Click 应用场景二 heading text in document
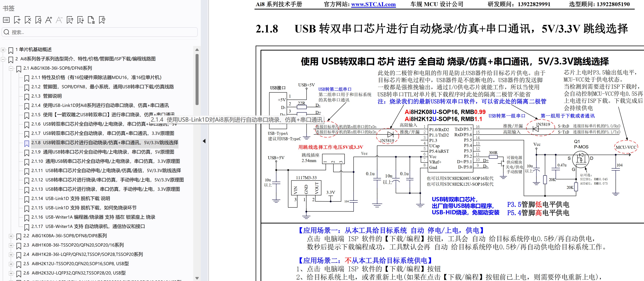Image resolution: width=644 pixels, height=281 pixels. tap(366, 261)
